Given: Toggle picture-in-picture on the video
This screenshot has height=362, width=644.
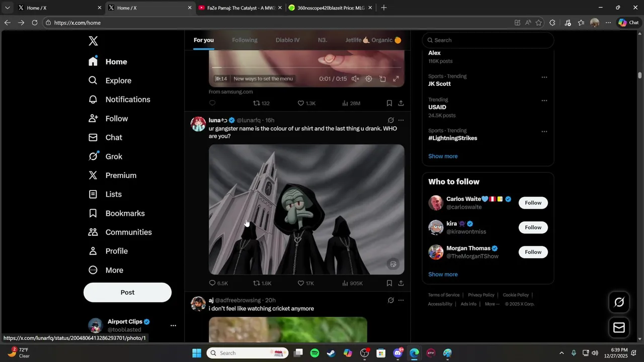Looking at the screenshot, I should point(382,79).
